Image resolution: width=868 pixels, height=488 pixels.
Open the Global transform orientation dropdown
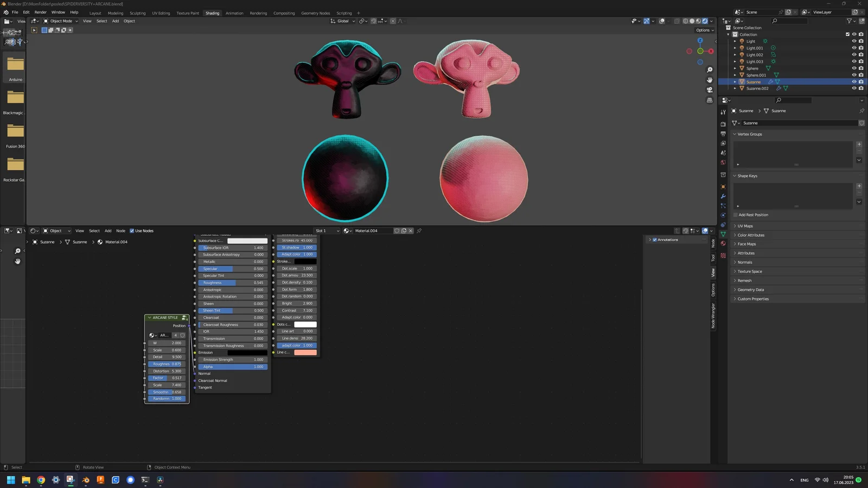[342, 21]
